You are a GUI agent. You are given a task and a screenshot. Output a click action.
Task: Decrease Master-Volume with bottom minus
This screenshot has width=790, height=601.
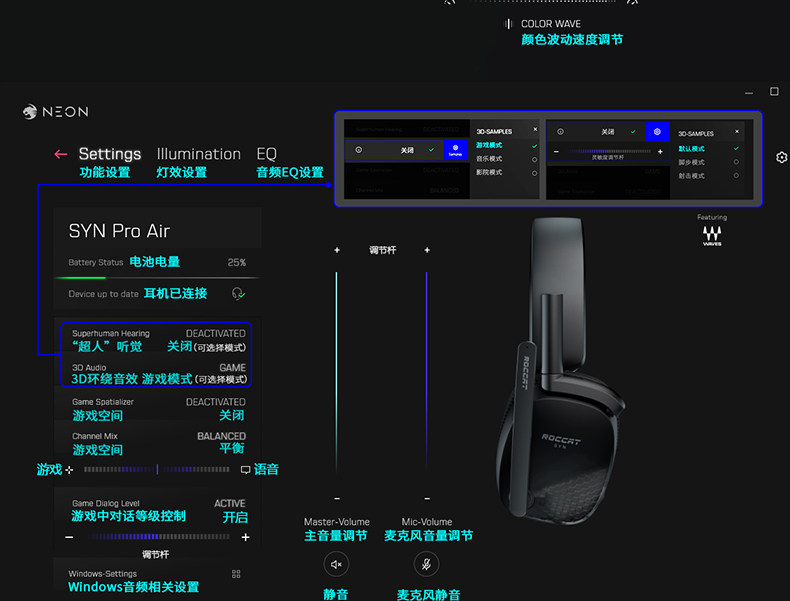pos(337,499)
